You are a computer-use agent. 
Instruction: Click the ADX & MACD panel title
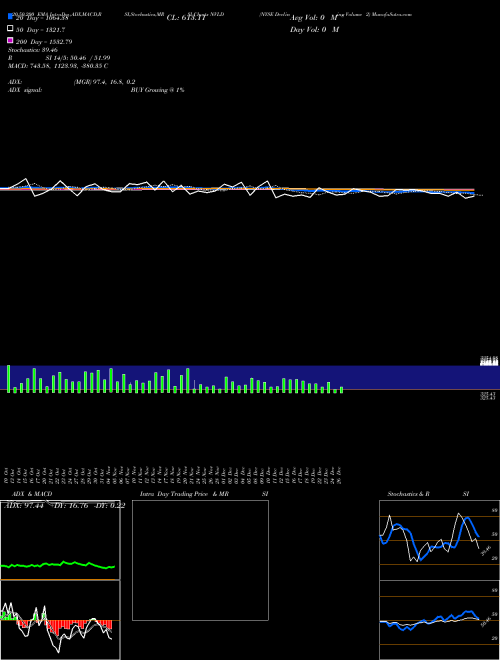pyautogui.click(x=32, y=494)
